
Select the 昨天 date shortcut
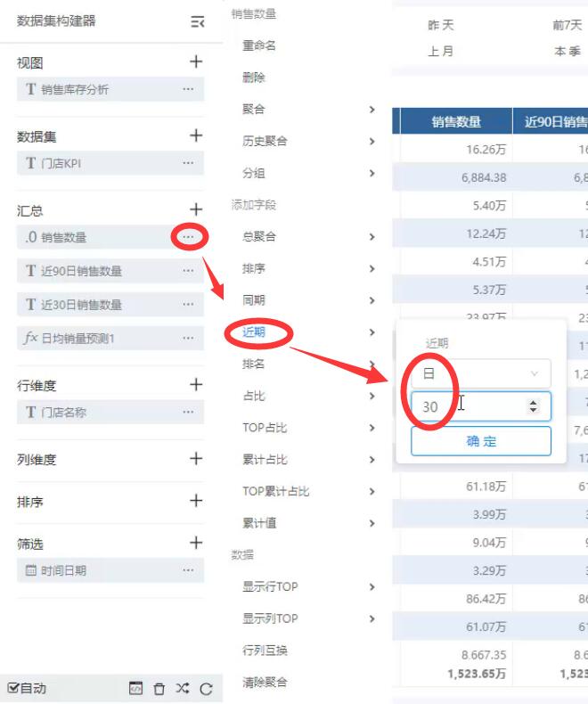(441, 25)
